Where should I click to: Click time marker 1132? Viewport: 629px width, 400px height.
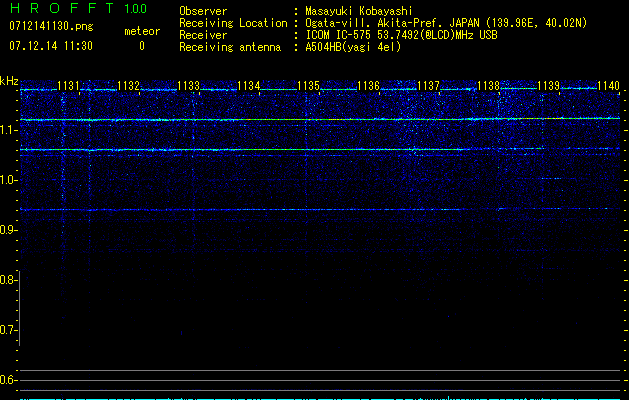click(x=128, y=85)
